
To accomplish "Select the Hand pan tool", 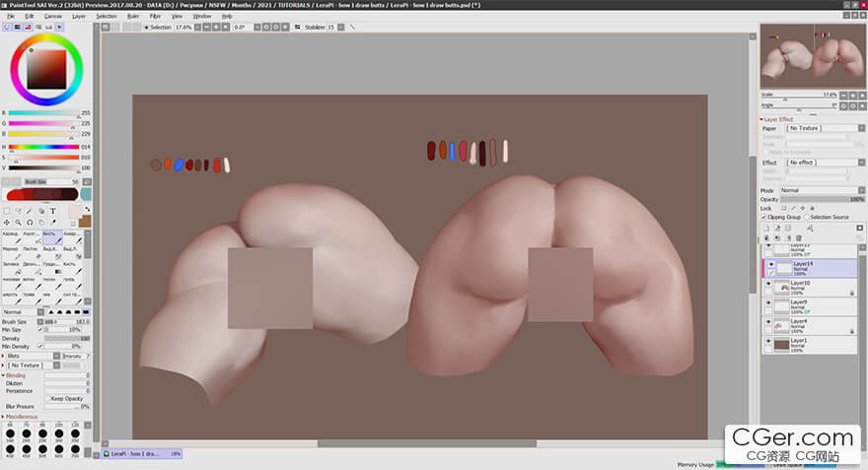I will coord(41,223).
